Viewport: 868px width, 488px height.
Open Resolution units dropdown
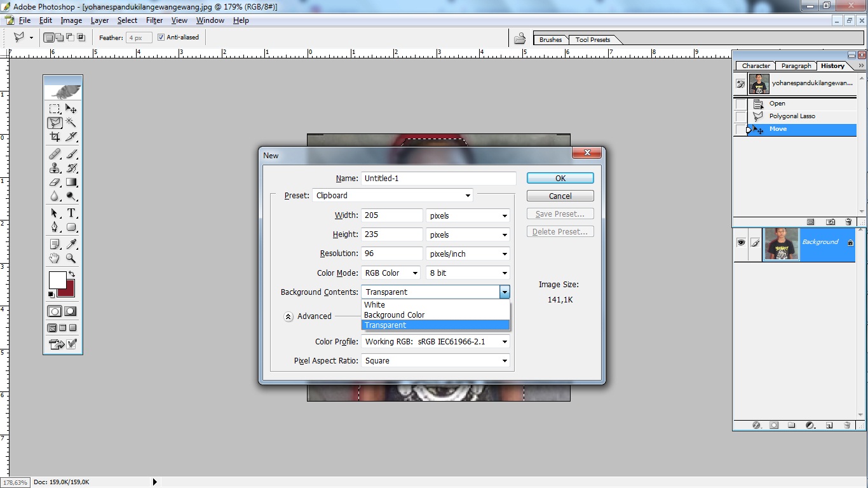coord(468,254)
